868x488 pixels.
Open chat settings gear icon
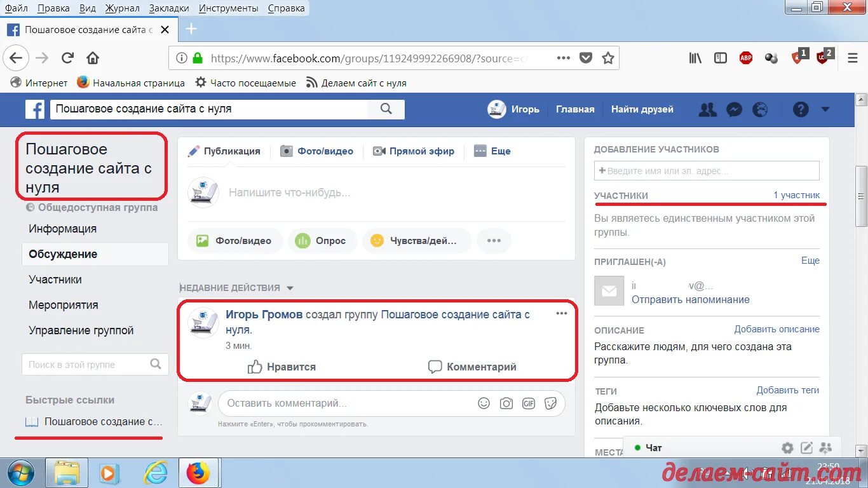tap(787, 447)
